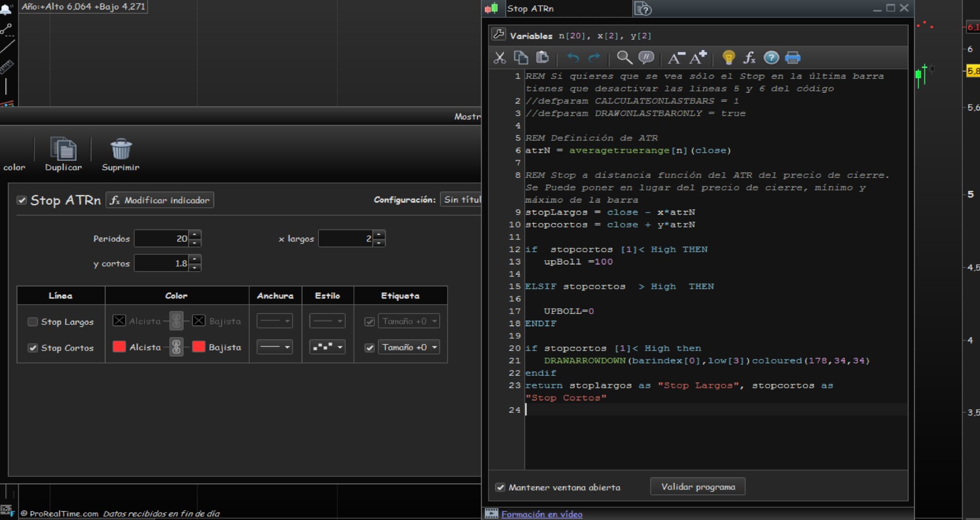Viewport: 980px width, 520px height.
Task: Click the Print icon in editor toolbar
Action: pos(792,58)
